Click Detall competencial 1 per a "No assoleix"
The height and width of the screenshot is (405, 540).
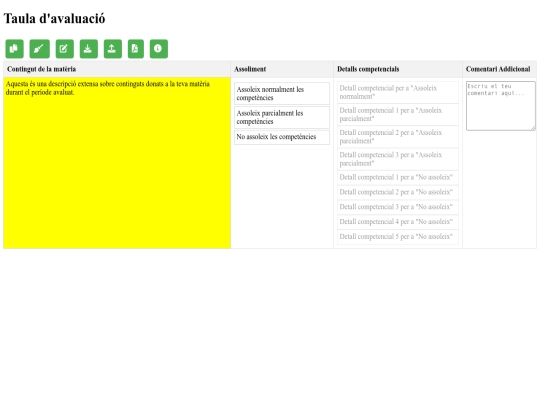(398, 178)
